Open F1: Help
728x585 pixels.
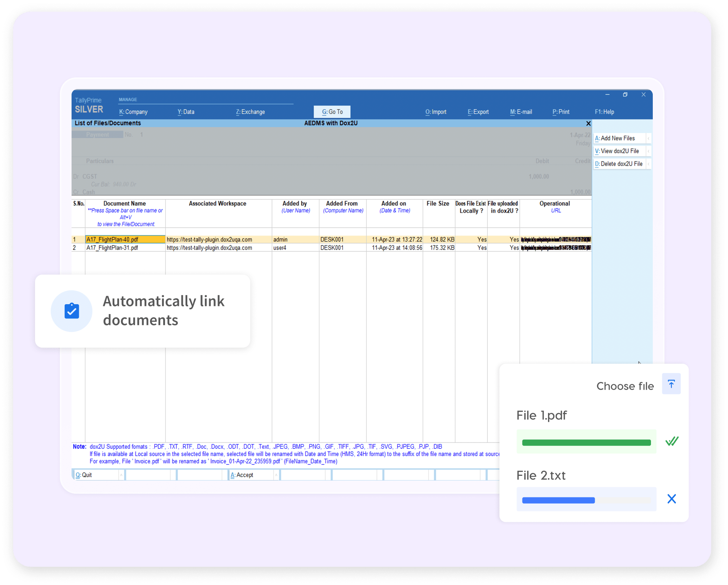coord(605,112)
